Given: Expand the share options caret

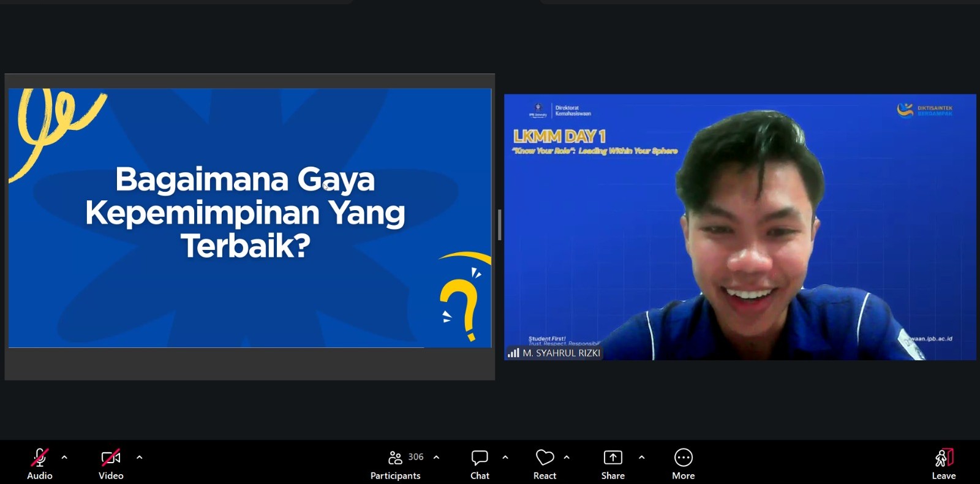Looking at the screenshot, I should coord(641,457).
